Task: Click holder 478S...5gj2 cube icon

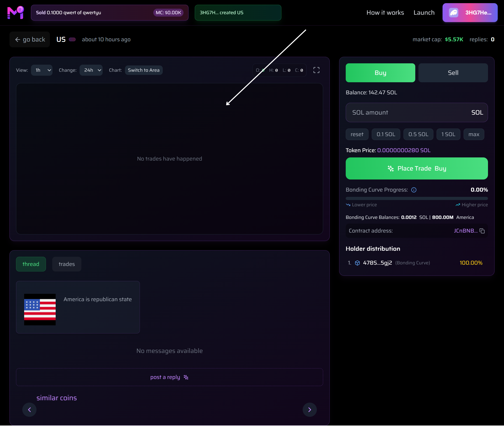Action: 357,263
